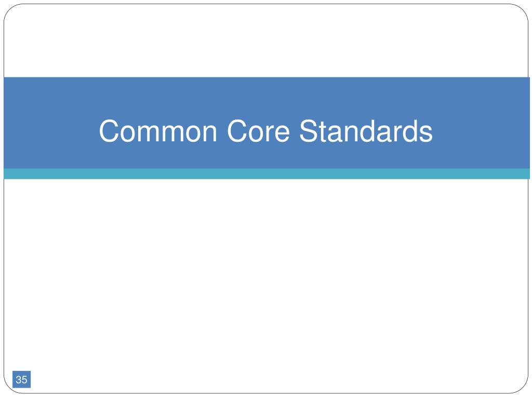Click the blank white area above the banner

click(x=266, y=41)
